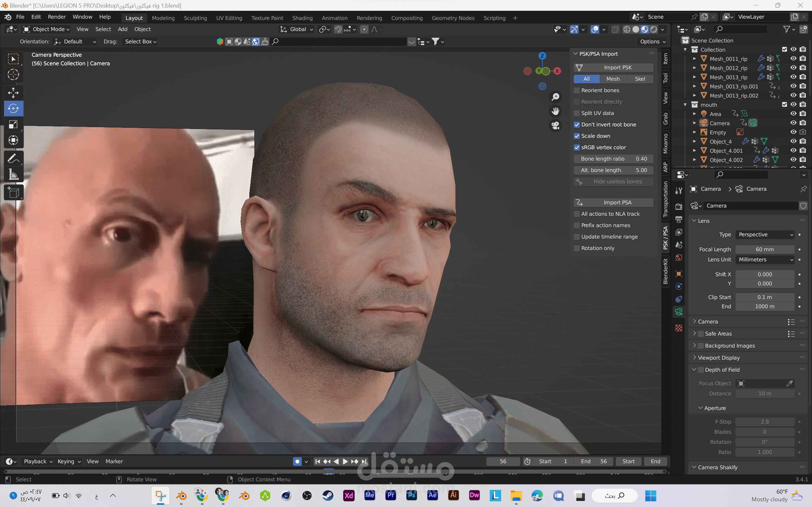Click the Import PSA button
This screenshot has height=507, width=812.
[x=613, y=202]
